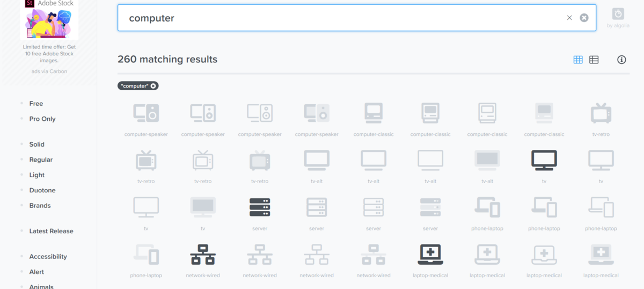Open the Adobe Stock limited time offer text
644x289 pixels.
pos(49,54)
